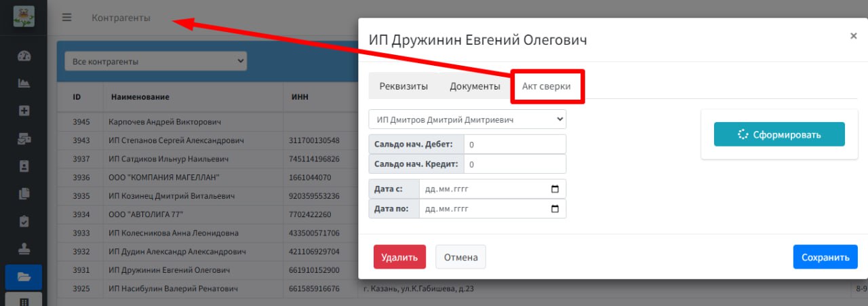Open the clipboard check icon in sidebar
This screenshot has width=868, height=306.
coord(24,221)
